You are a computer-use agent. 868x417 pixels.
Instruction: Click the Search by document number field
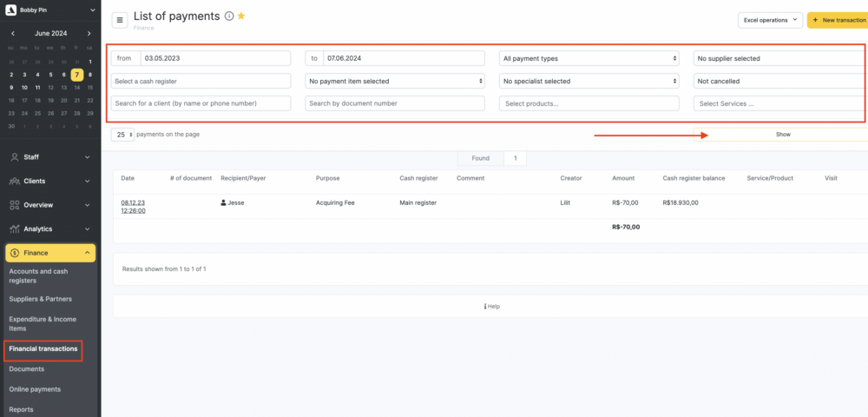pyautogui.click(x=395, y=103)
